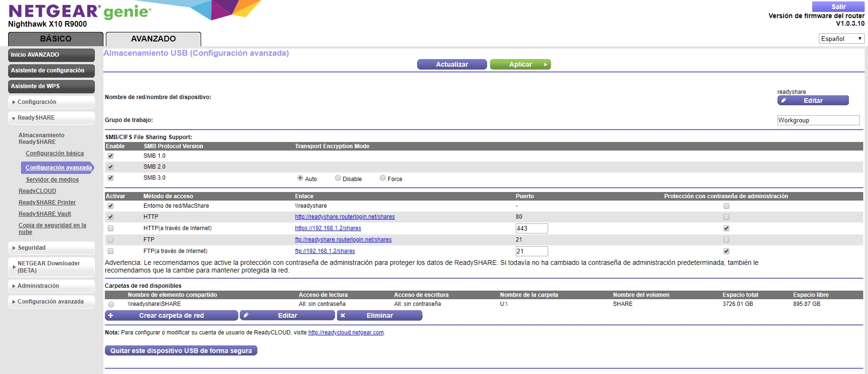Collapse the ReadySHARE sidebar section
Image resolution: width=868 pixels, height=374 pixels.
(x=51, y=118)
